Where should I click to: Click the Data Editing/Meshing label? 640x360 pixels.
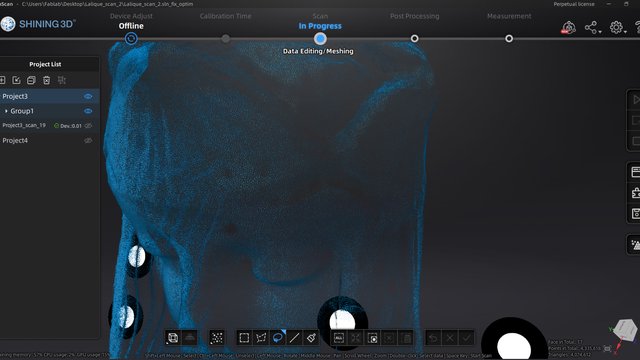tap(318, 51)
